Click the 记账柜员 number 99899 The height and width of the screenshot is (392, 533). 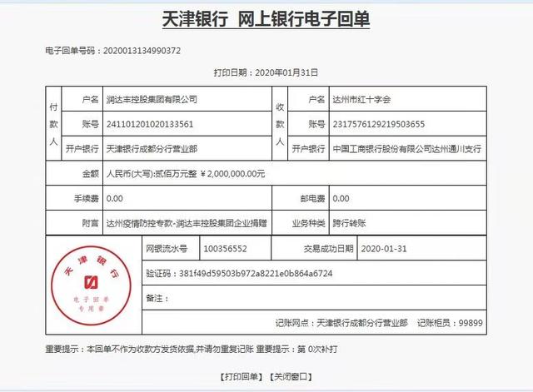(471, 323)
